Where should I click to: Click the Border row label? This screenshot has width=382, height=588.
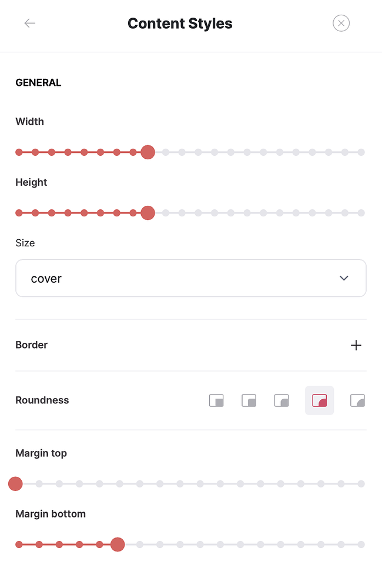click(31, 345)
